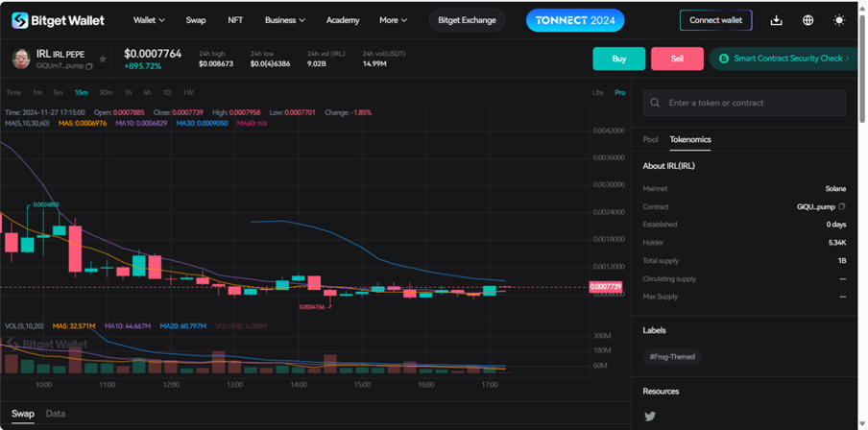Click the 14:00 time axis label
This screenshot has height=430, width=868.
point(299,384)
